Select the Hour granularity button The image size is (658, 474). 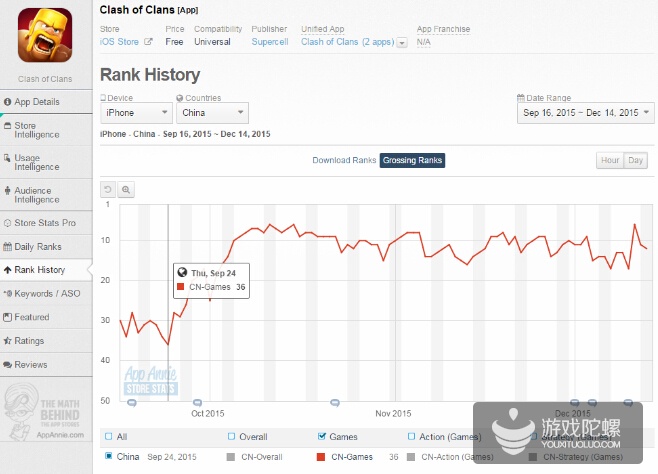[x=610, y=160]
